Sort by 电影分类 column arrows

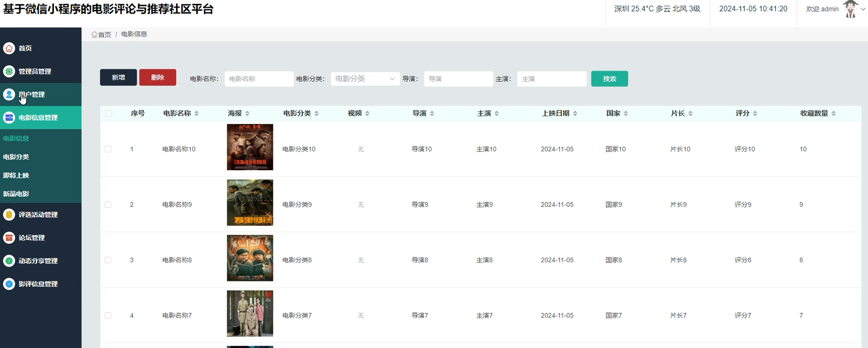coord(317,113)
